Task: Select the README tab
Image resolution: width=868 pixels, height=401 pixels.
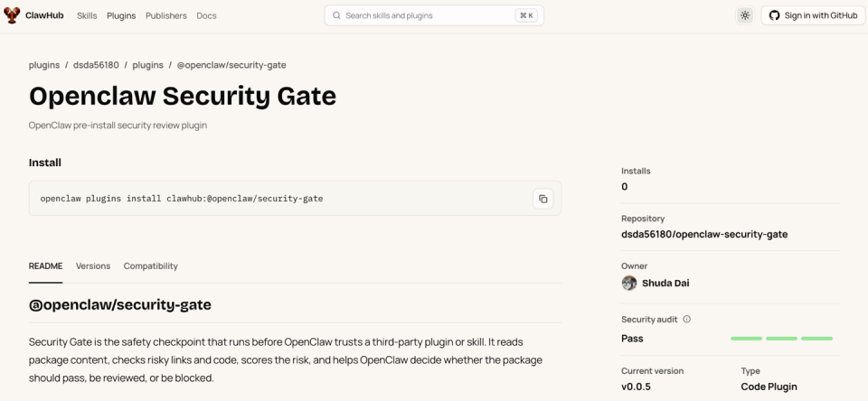Action: point(45,266)
